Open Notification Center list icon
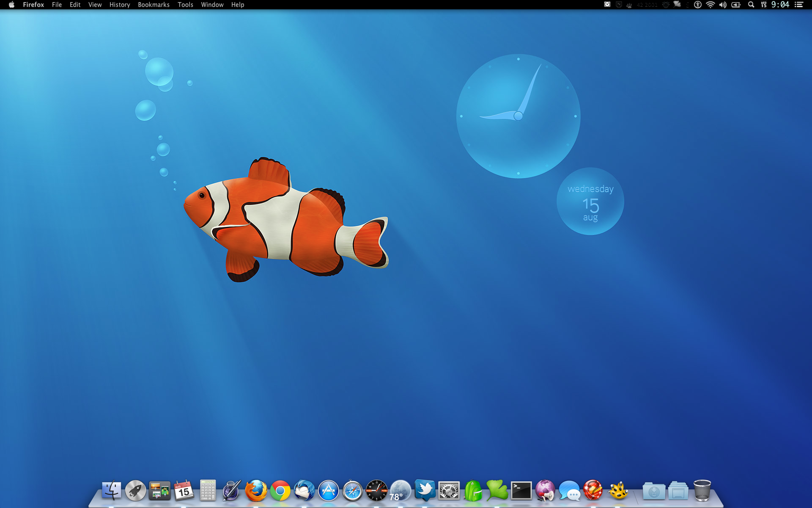Viewport: 812px width, 508px height. [x=798, y=5]
